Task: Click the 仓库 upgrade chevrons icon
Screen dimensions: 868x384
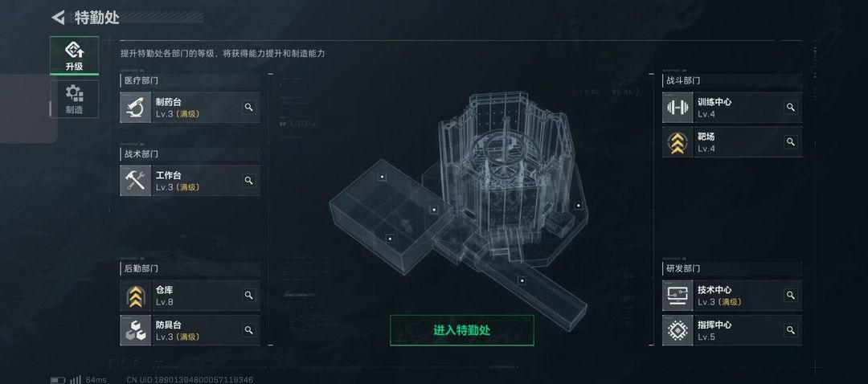Action: [x=135, y=296]
